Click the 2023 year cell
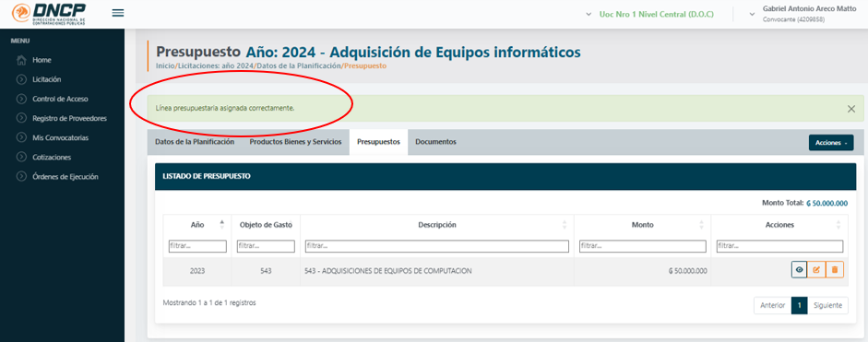868x342 pixels. (197, 271)
